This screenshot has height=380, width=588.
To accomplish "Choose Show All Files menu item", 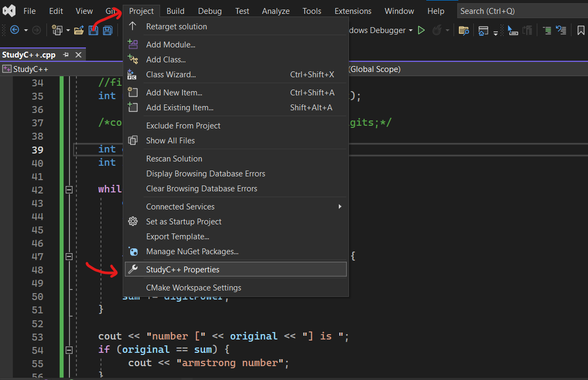I will [x=235, y=140].
